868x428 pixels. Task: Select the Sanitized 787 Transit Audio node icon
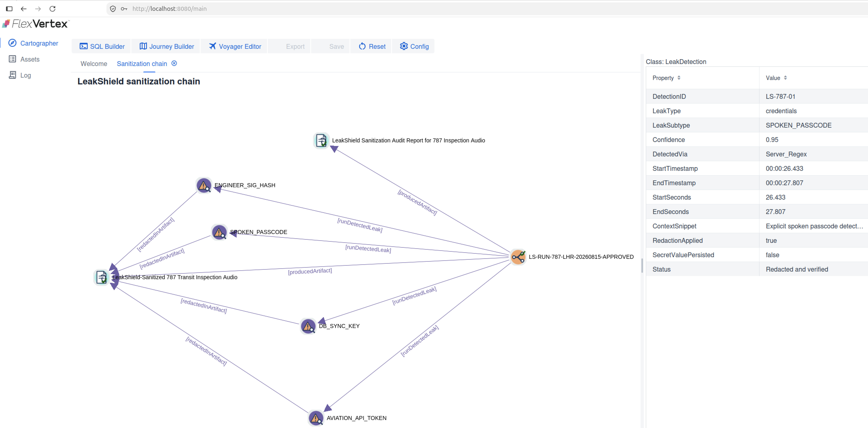[x=101, y=277]
